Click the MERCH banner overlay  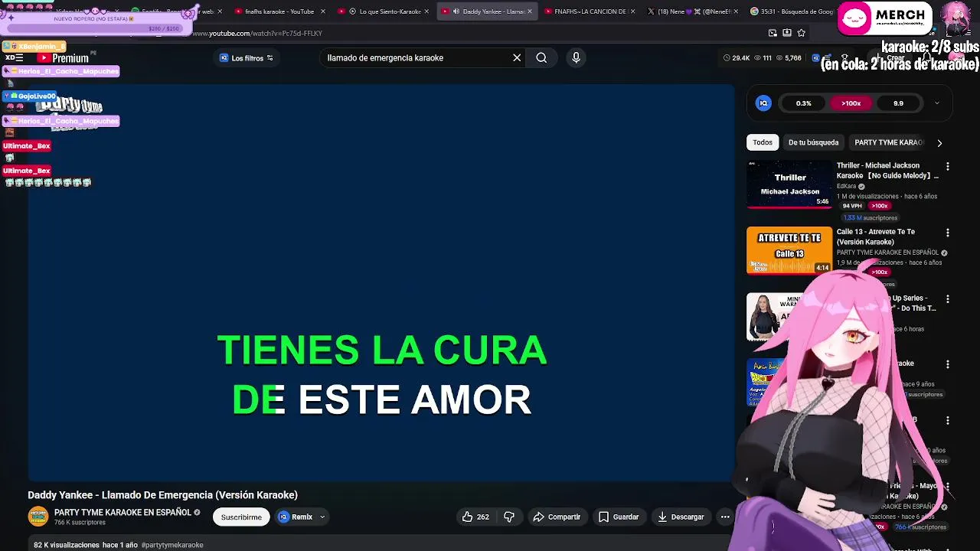tap(884, 18)
